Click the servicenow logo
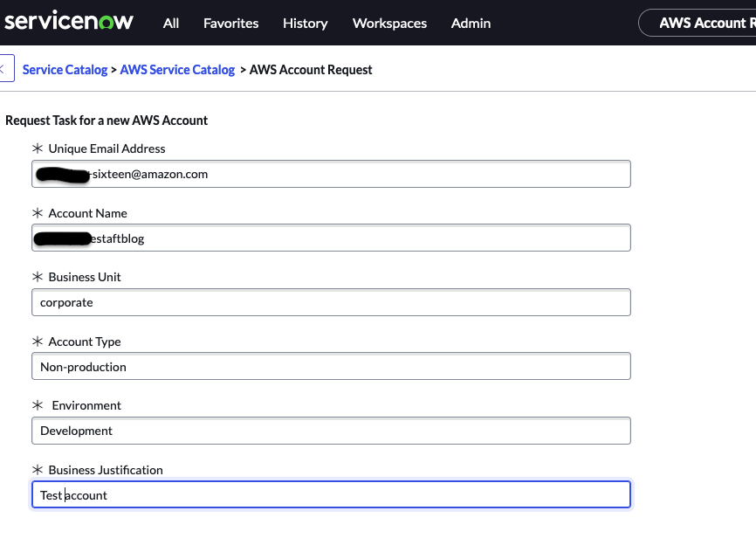Viewport: 756px width, 552px height. (69, 22)
